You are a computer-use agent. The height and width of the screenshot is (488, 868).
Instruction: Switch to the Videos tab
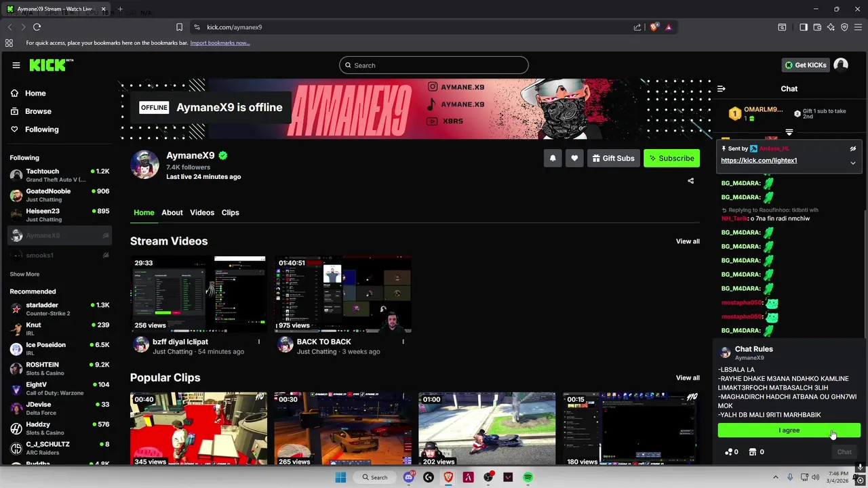pos(202,212)
